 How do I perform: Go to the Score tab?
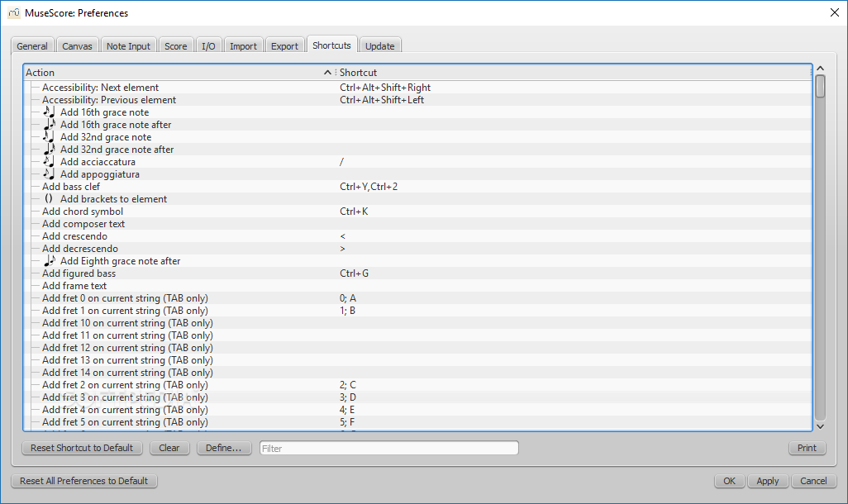pyautogui.click(x=176, y=46)
